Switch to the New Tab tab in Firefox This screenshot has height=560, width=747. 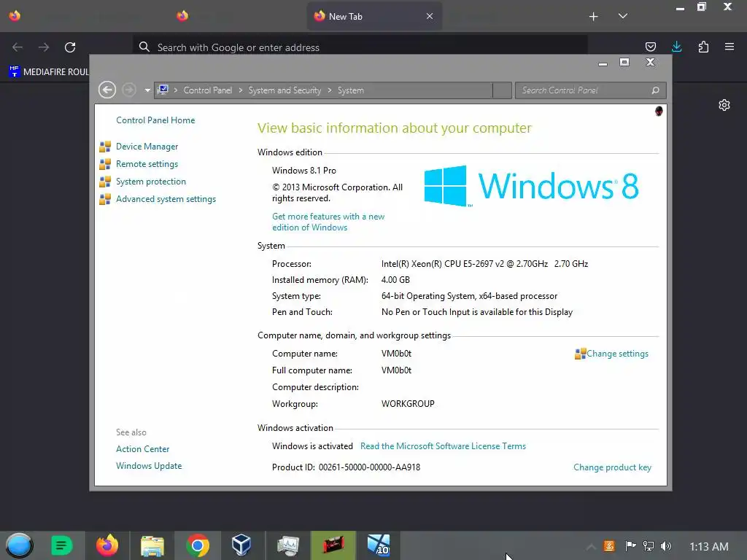374,16
